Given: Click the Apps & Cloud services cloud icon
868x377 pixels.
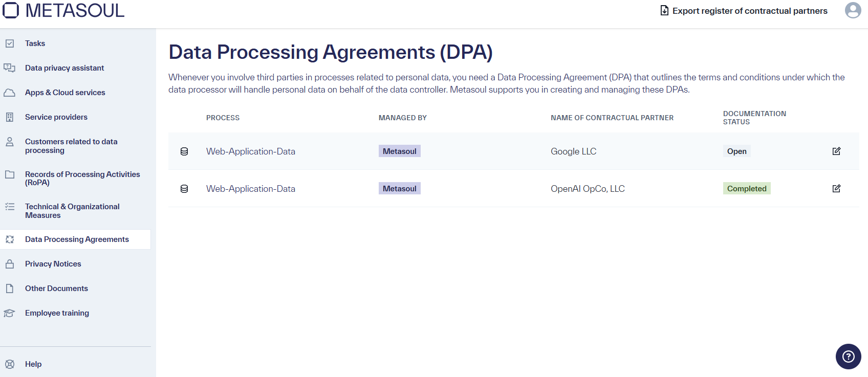Looking at the screenshot, I should (10, 92).
